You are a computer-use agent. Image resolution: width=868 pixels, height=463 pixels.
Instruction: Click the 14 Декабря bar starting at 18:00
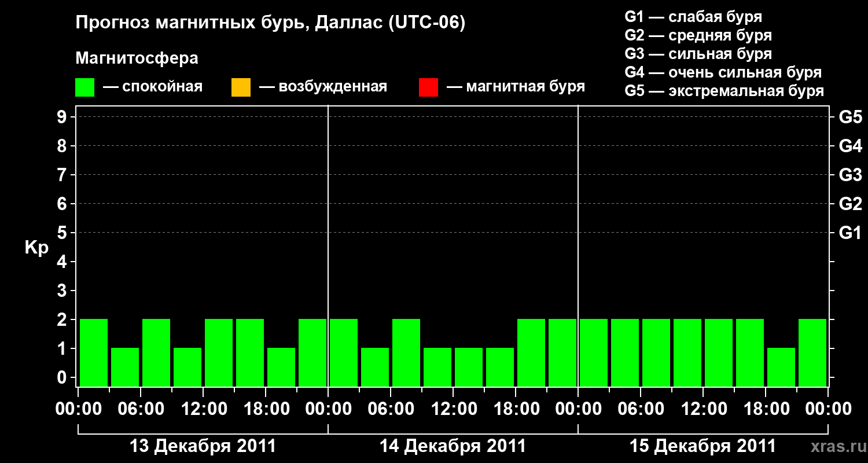coord(531,352)
